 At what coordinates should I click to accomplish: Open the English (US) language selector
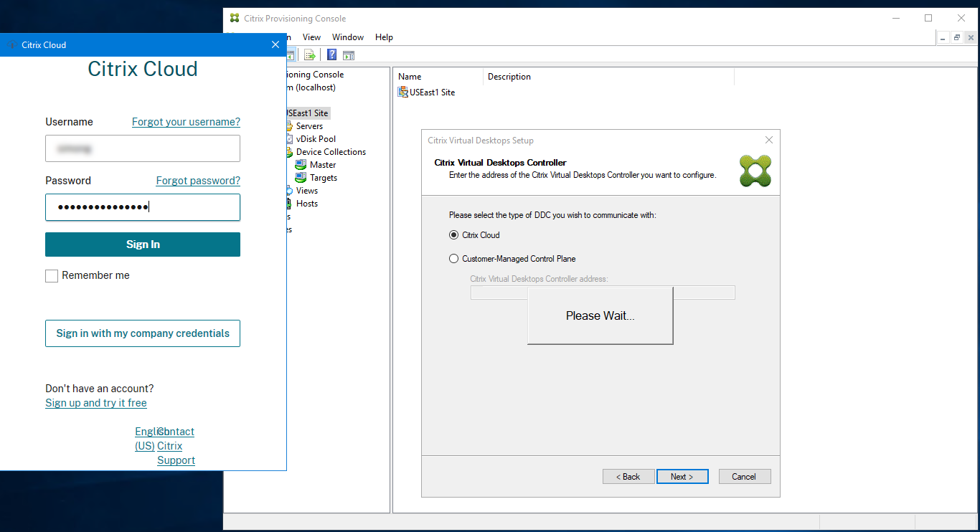[x=147, y=438]
